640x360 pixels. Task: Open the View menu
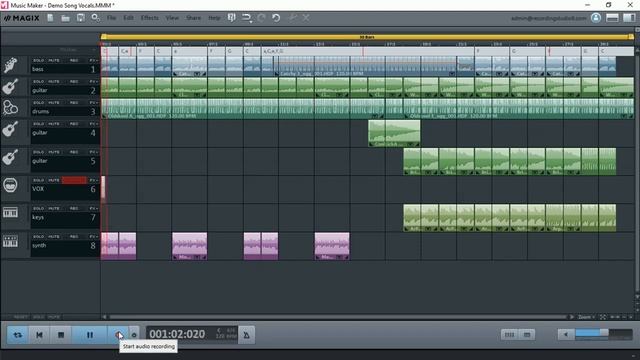coord(172,18)
